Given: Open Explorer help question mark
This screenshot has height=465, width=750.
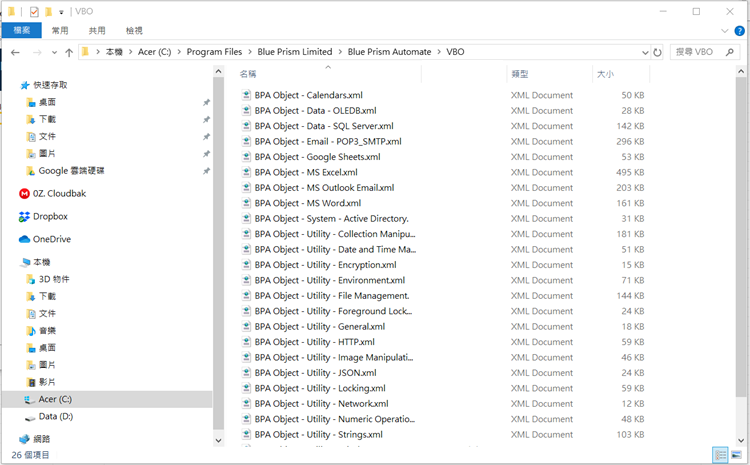Looking at the screenshot, I should tap(739, 31).
